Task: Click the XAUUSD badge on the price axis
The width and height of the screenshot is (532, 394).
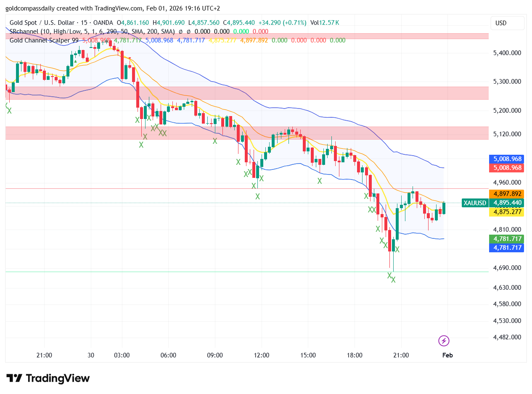Action: 475,203
